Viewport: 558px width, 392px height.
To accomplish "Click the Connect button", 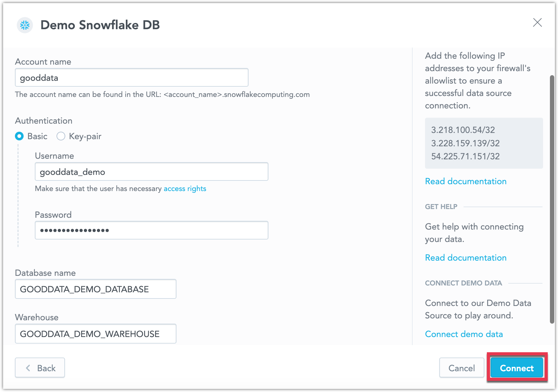I will pos(517,368).
